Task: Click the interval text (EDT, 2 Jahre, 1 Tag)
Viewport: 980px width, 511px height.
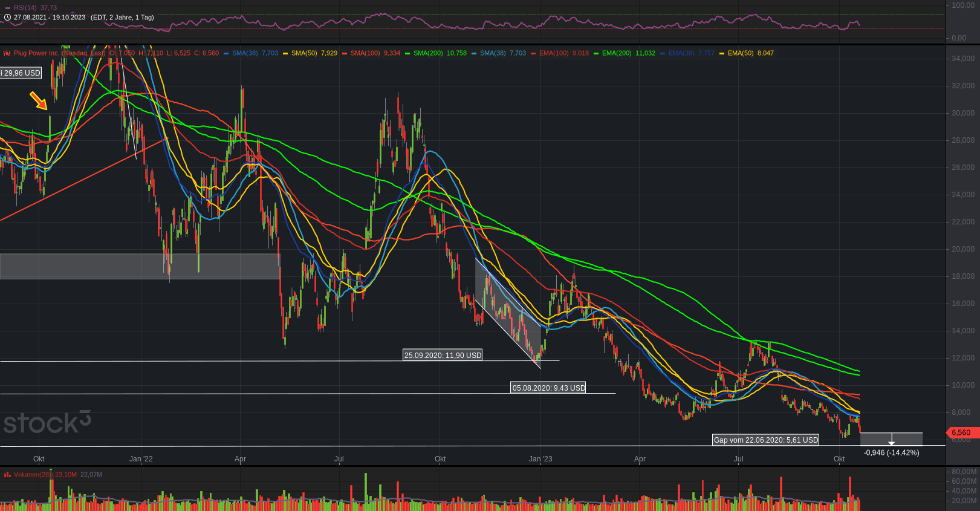Action: (x=122, y=18)
